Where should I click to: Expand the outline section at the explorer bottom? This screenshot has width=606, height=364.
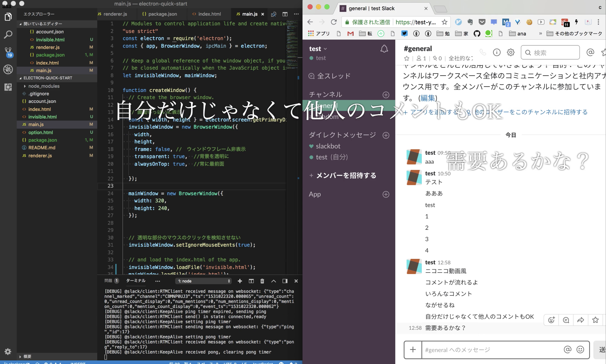pos(57,356)
